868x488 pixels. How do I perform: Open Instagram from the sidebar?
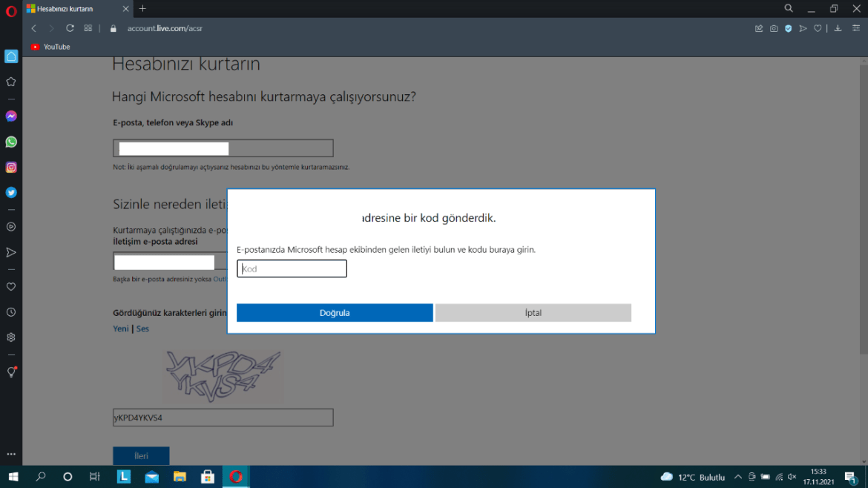(10, 167)
